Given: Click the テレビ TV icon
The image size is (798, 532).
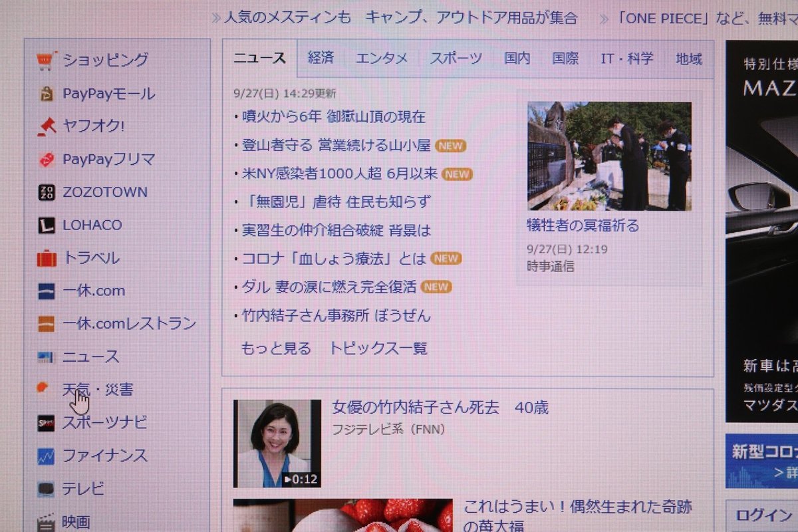Looking at the screenshot, I should coord(46,489).
